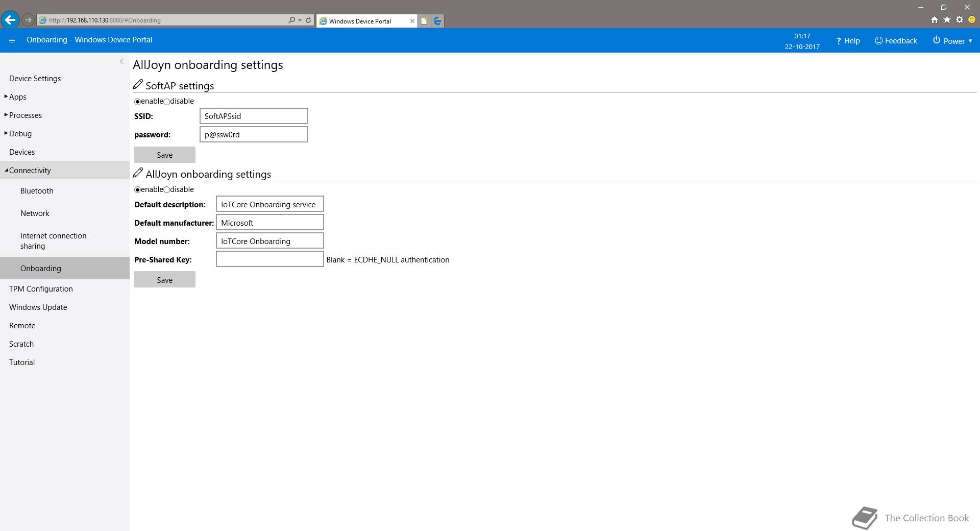Click the browser back arrow button
This screenshot has width=980, height=531.
tap(10, 20)
